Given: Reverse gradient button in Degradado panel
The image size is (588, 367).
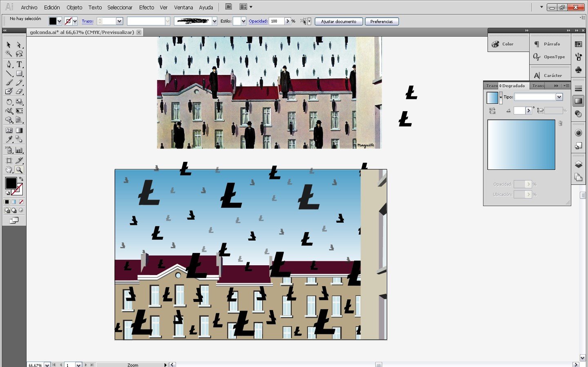Looking at the screenshot, I should tap(492, 110).
